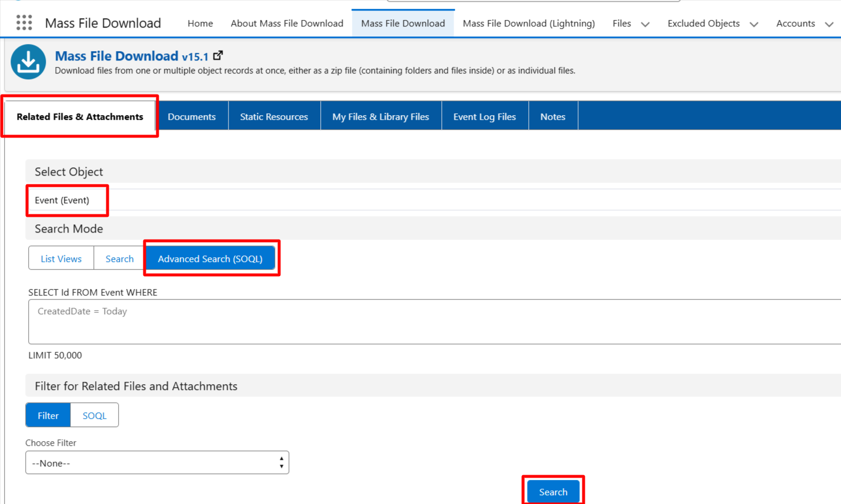Open the Choose Filter --None-- dropdown

tap(157, 463)
